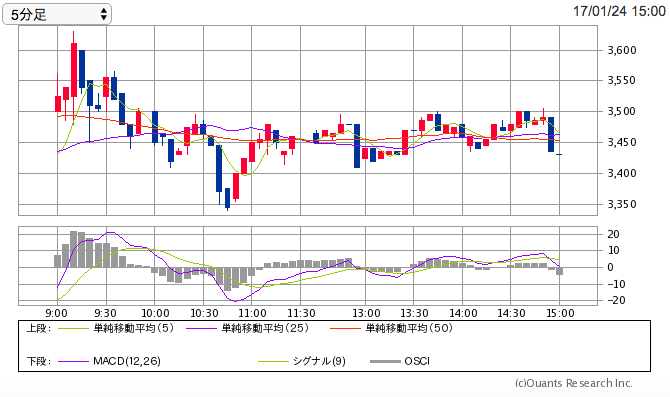Click the 3,550 price axis label
This screenshot has width=670, height=397.
point(622,80)
